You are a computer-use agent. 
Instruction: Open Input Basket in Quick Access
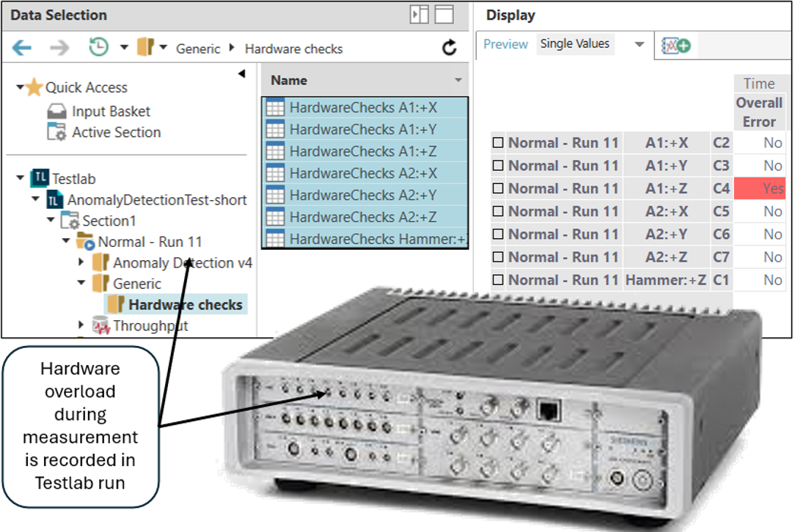tap(111, 111)
